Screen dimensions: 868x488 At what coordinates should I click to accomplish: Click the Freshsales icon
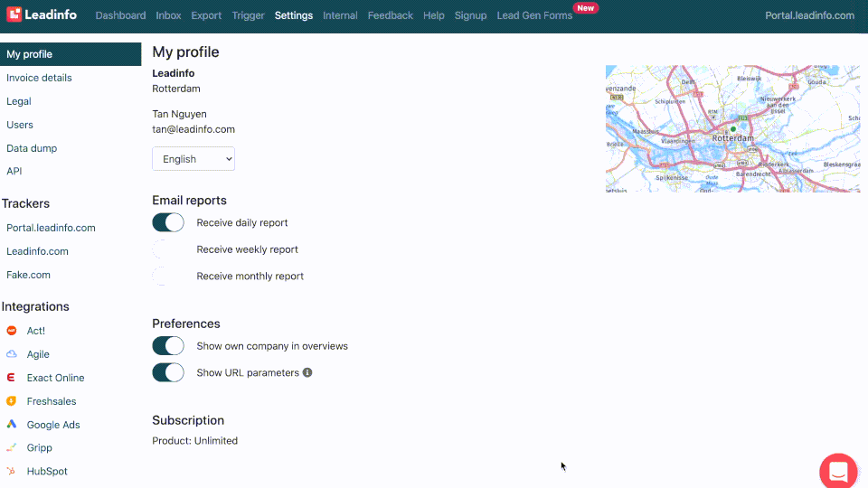pos(11,400)
